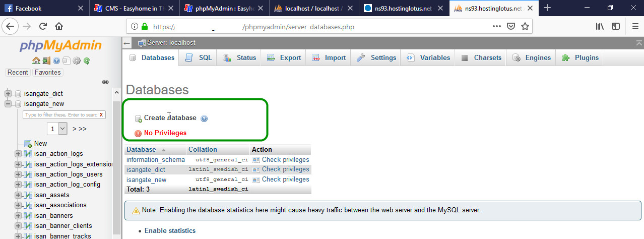This screenshot has height=239, width=644.
Task: Open isangate_new link in databases table
Action: (x=146, y=180)
